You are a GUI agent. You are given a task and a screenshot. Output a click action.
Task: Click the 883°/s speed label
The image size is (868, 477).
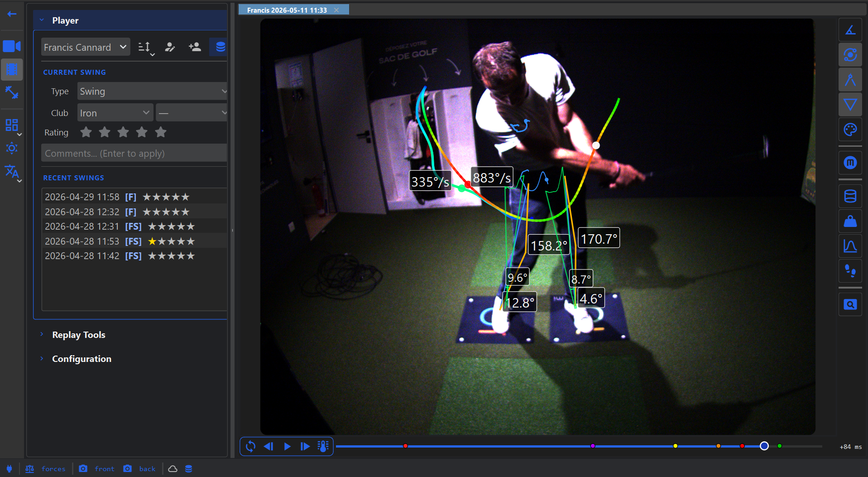(x=492, y=178)
